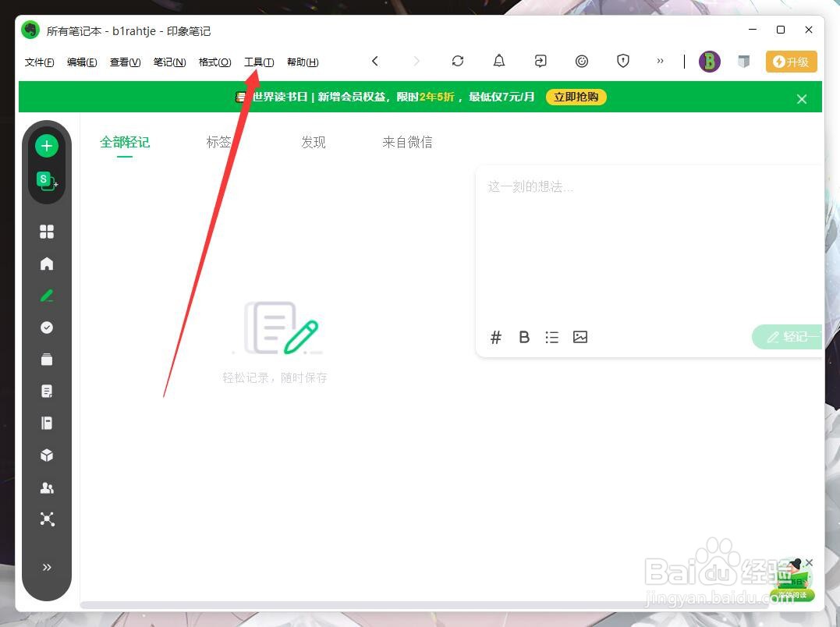840x627 pixels.
Task: Open the mind map sidebar icon
Action: click(x=46, y=519)
